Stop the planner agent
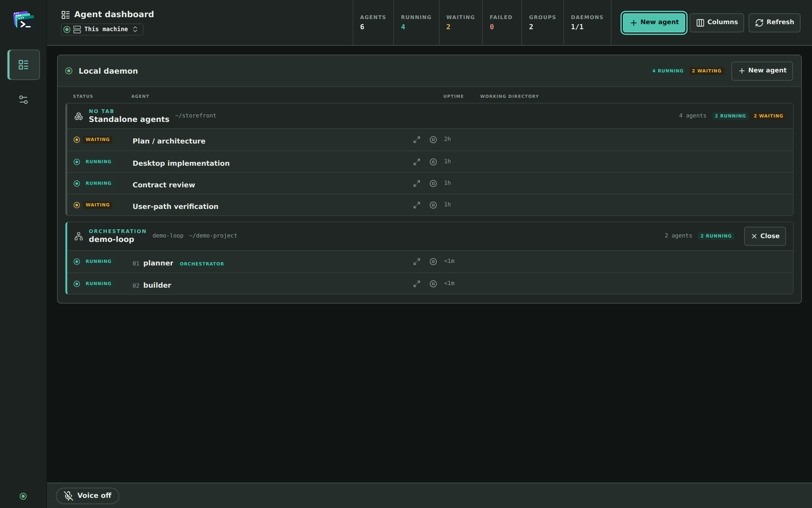Screen dimensions: 812x508 (x=433, y=262)
